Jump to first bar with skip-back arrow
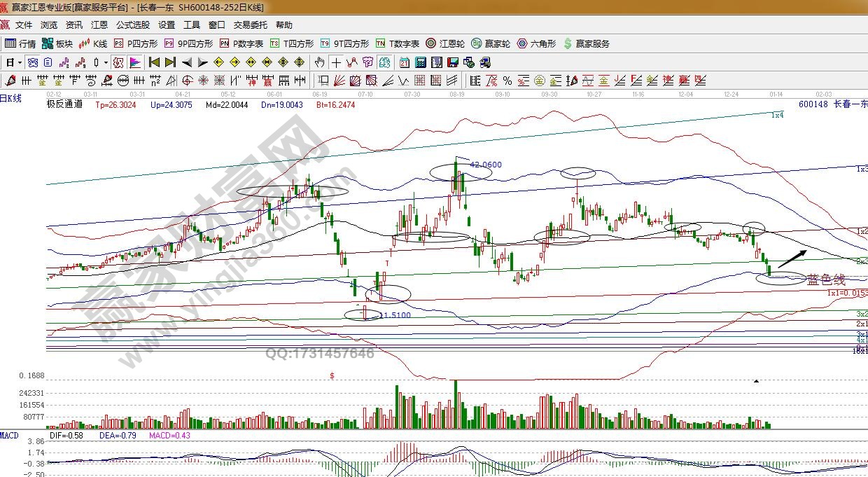 tap(154, 62)
